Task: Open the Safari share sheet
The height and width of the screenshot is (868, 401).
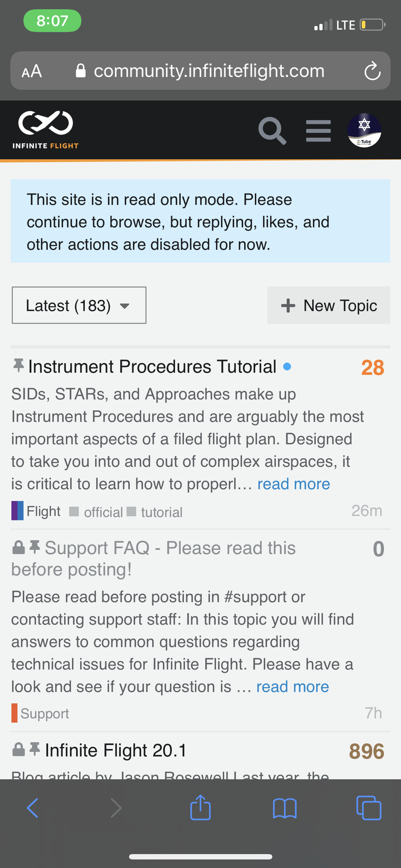Action: point(200,808)
